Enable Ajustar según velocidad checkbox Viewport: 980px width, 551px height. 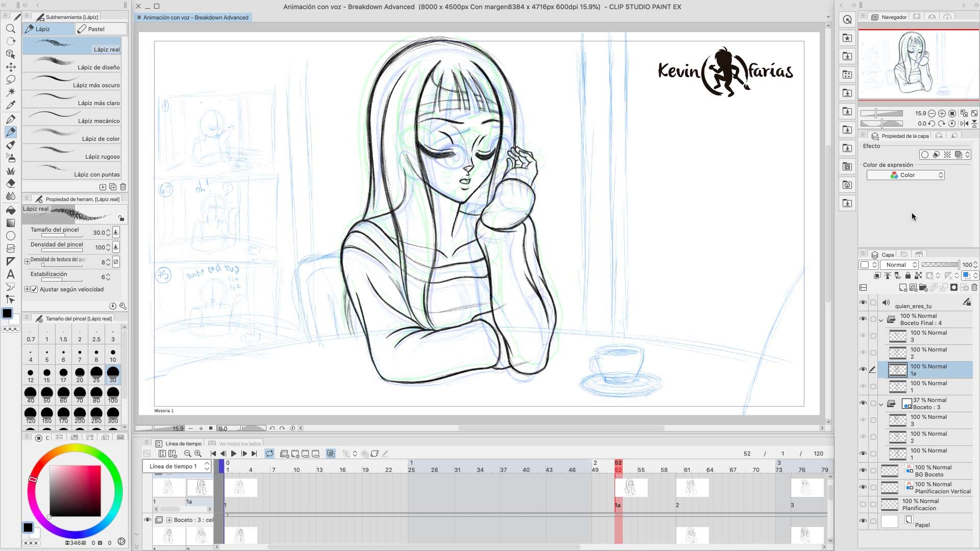click(35, 289)
